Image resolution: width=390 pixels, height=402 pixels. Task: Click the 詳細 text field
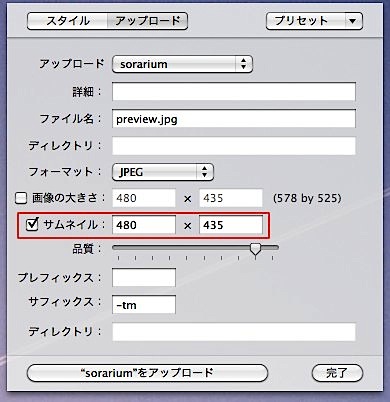pos(234,92)
